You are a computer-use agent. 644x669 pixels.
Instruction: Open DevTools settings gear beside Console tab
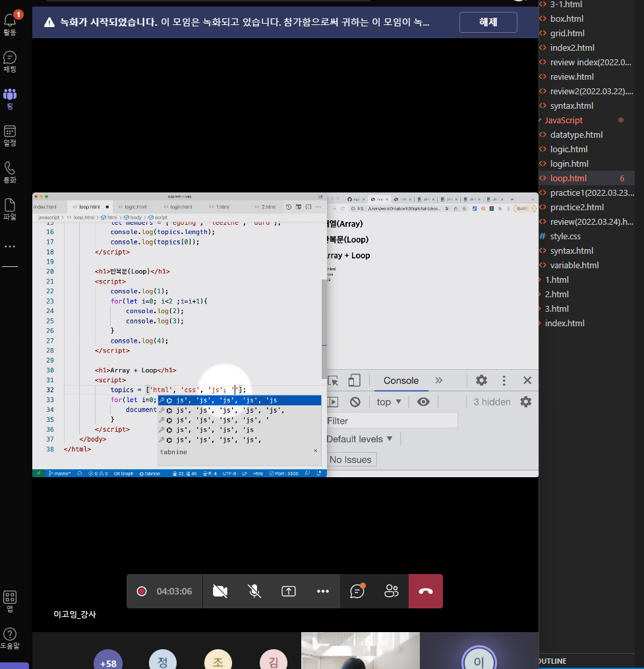pos(481,380)
